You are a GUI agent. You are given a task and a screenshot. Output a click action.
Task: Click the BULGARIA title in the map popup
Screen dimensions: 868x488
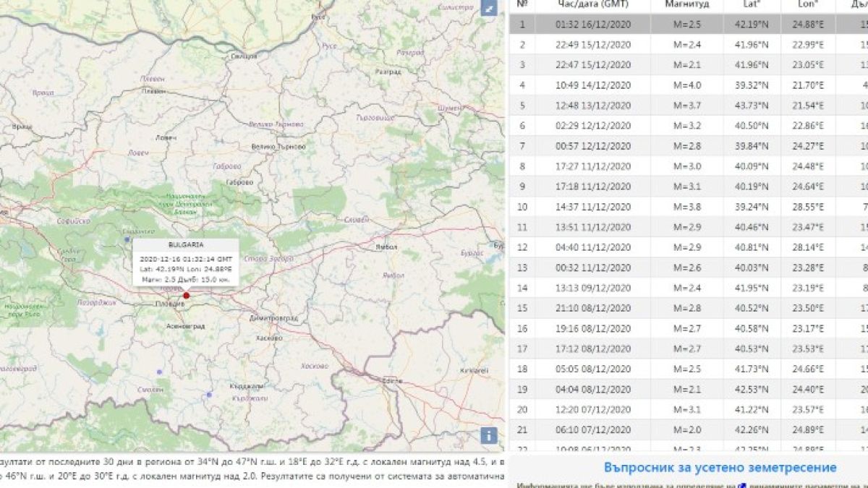186,244
